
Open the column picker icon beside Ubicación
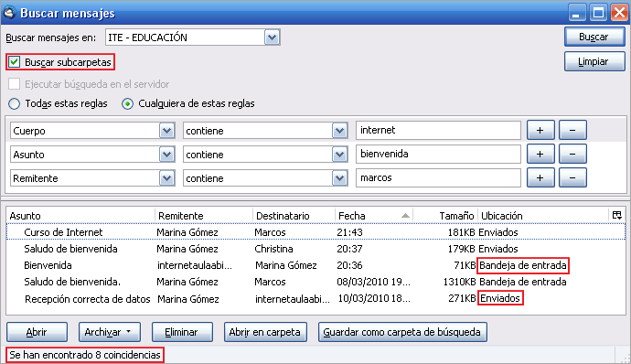click(x=616, y=216)
